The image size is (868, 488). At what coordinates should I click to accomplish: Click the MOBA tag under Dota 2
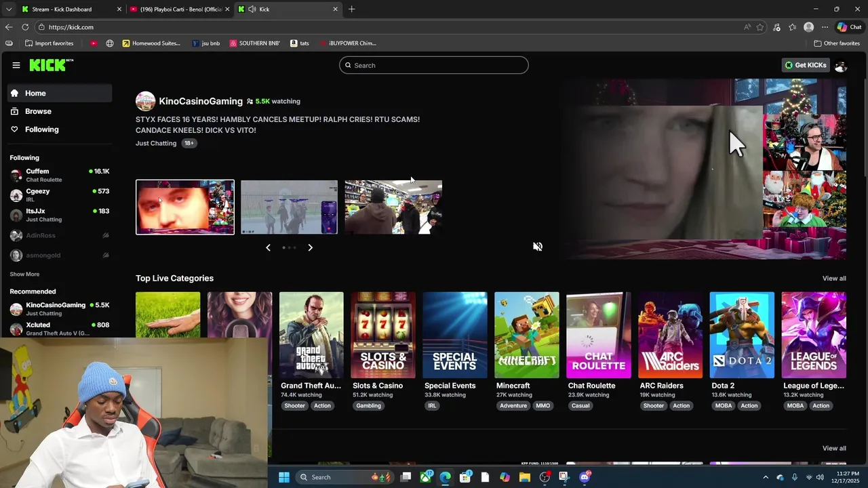tap(724, 406)
